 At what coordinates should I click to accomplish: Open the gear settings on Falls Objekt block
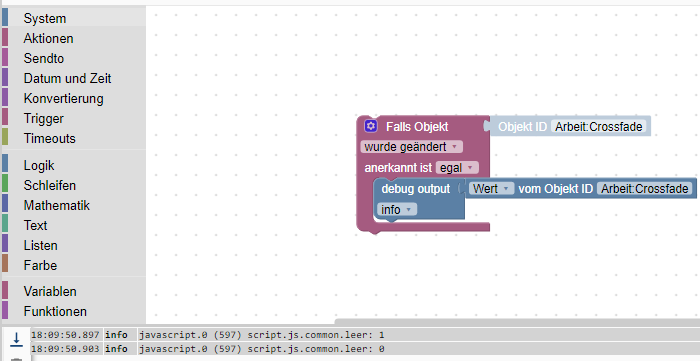tap(371, 126)
